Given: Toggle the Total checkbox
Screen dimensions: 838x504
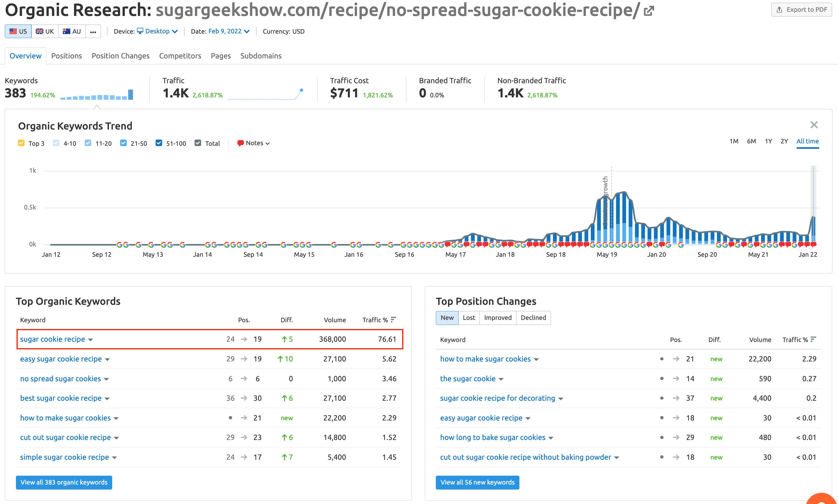Looking at the screenshot, I should (198, 143).
